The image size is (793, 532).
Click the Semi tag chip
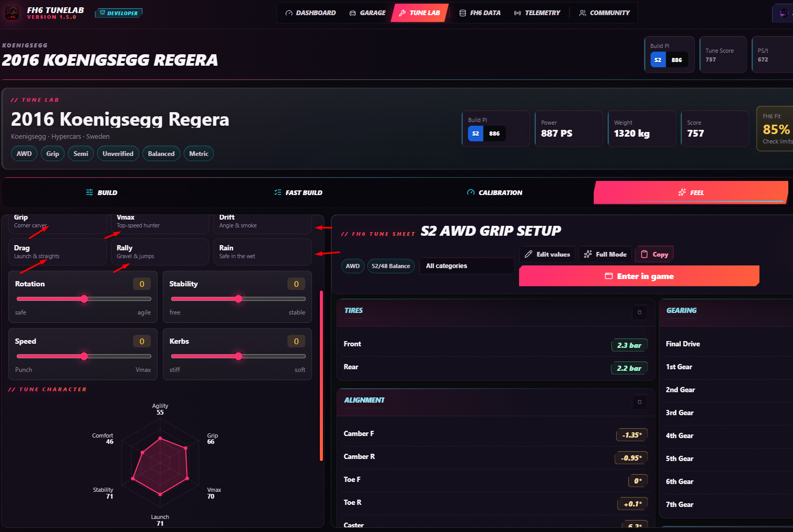click(x=81, y=154)
